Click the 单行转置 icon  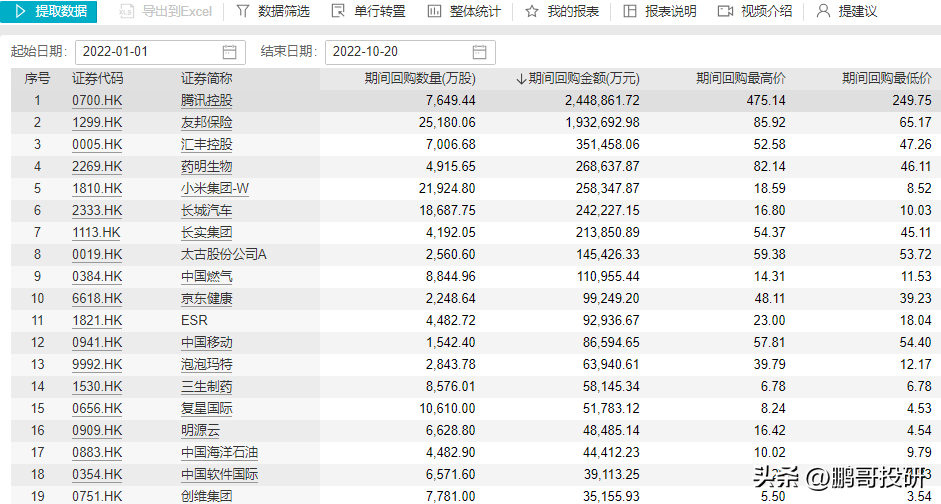click(x=338, y=11)
